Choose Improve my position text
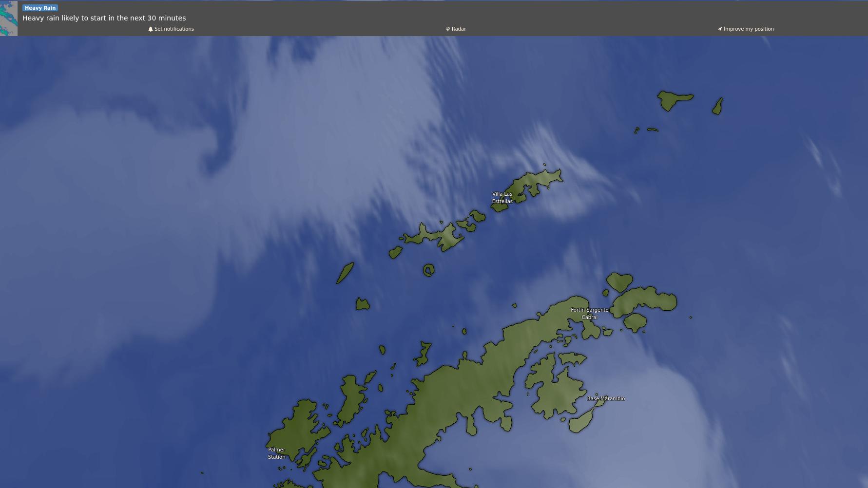Image resolution: width=868 pixels, height=488 pixels. [749, 29]
